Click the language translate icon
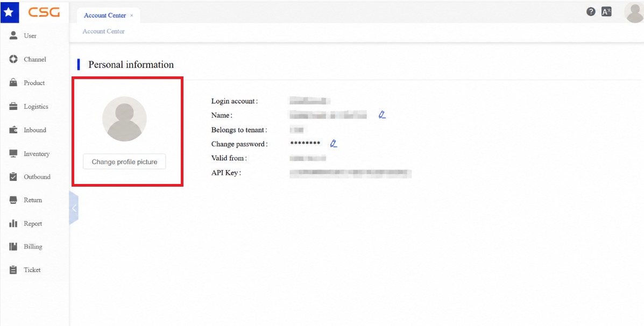Screen dimensions: 644x326 click(x=606, y=11)
